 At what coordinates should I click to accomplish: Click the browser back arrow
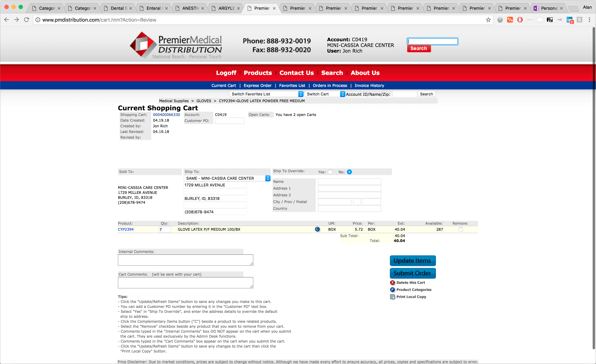[x=7, y=20]
